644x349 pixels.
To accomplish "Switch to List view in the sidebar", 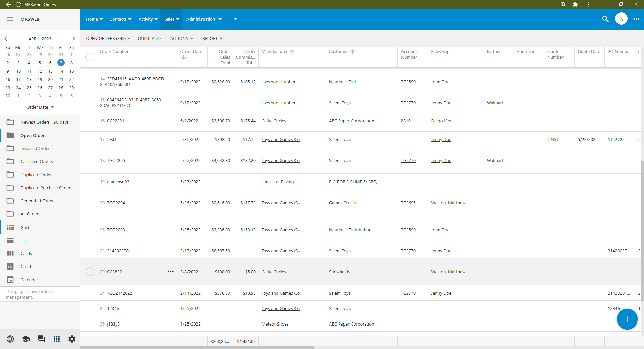I will pyautogui.click(x=23, y=240).
